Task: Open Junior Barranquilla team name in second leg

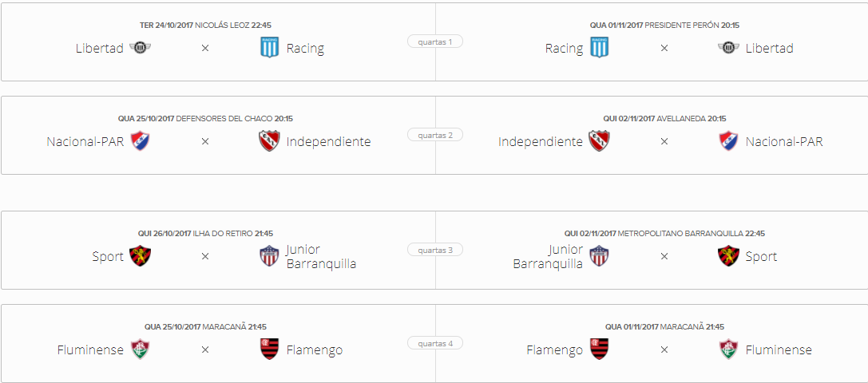Action: pos(548,257)
